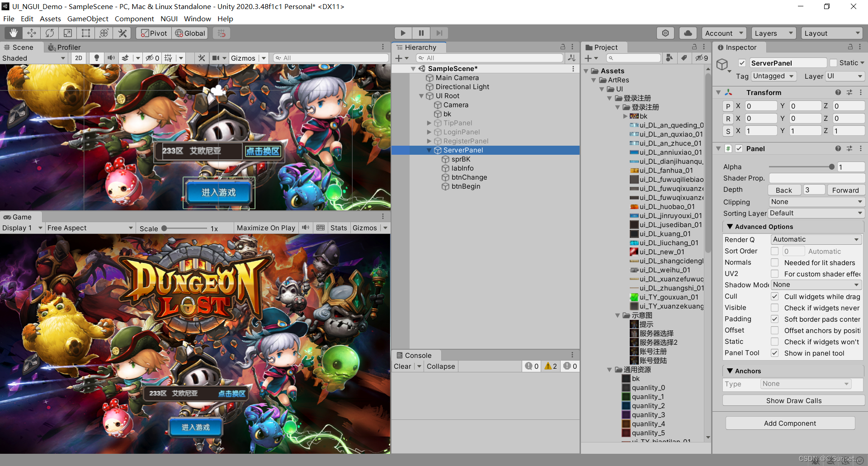Collapse the Assets folder
The width and height of the screenshot is (868, 466).
586,71
